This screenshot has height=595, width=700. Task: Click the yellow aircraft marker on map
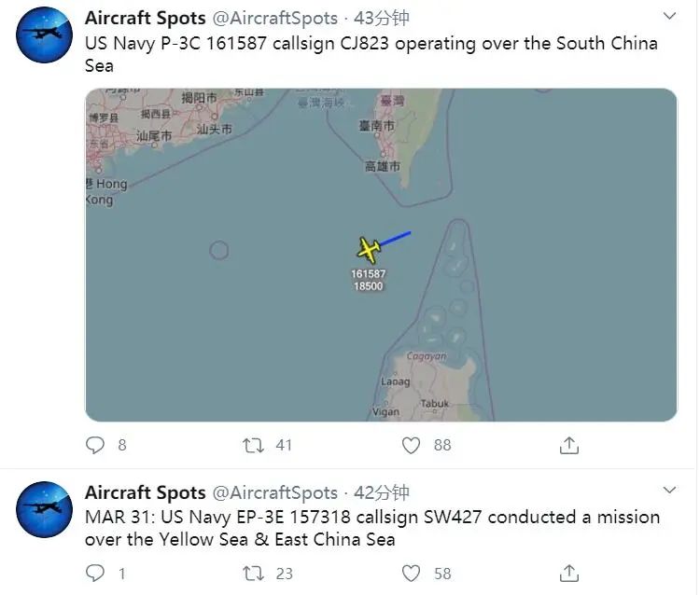click(369, 249)
